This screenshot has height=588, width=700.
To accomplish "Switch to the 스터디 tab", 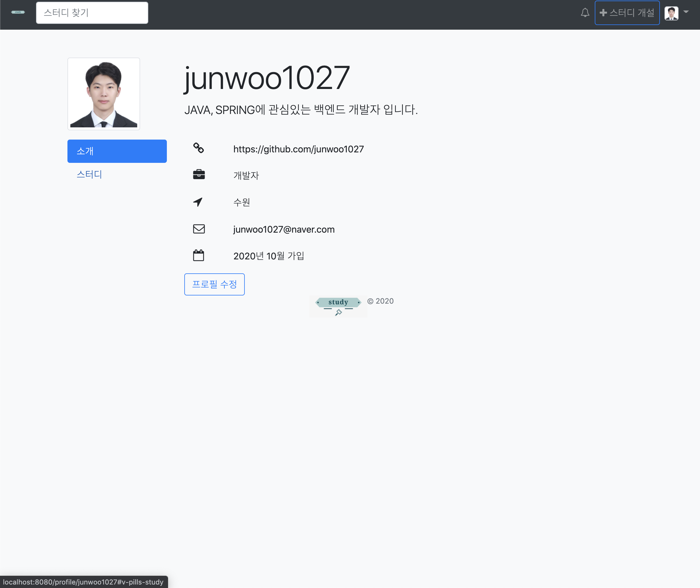I will click(x=89, y=174).
